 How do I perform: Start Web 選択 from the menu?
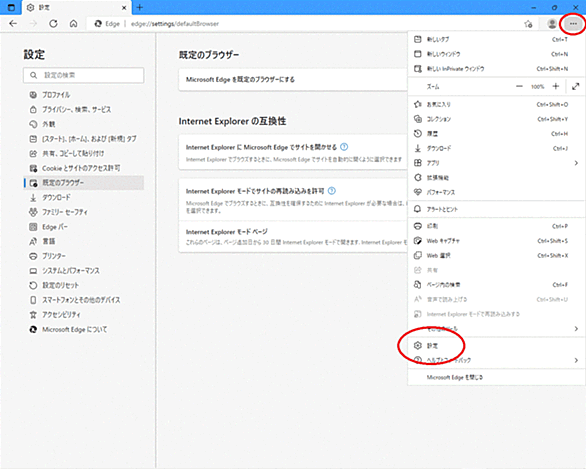point(496,256)
